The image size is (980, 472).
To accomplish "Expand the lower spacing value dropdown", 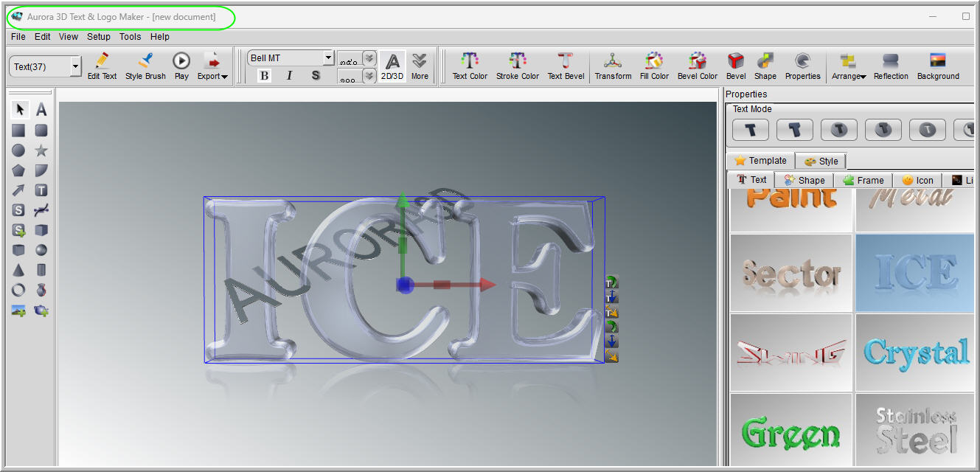I will pyautogui.click(x=369, y=76).
